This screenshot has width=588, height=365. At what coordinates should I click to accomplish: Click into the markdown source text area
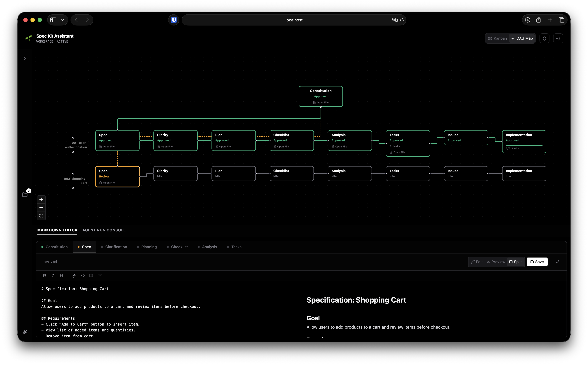[168, 310]
